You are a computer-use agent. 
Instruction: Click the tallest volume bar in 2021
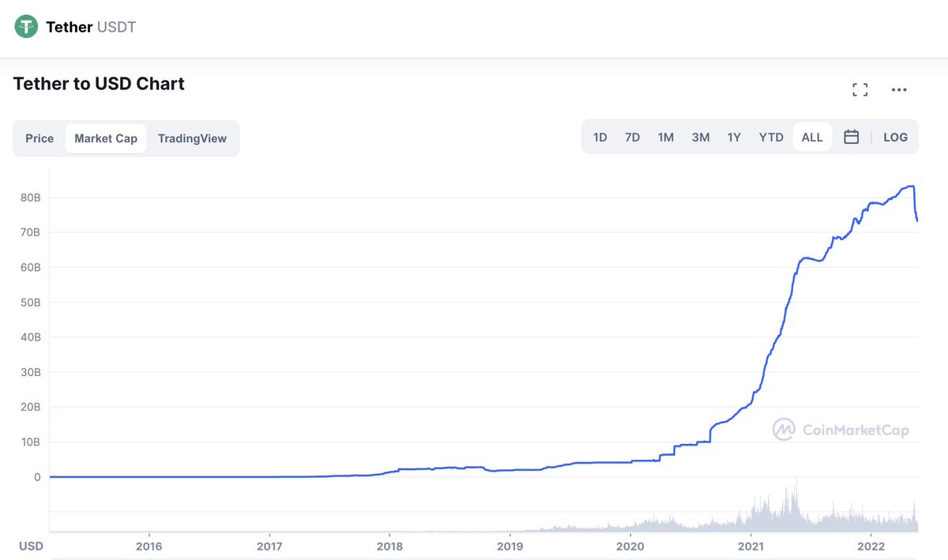click(x=796, y=506)
